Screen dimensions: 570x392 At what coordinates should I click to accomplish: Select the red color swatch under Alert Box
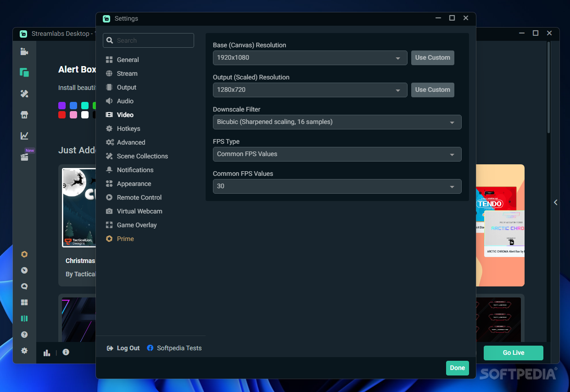62,115
